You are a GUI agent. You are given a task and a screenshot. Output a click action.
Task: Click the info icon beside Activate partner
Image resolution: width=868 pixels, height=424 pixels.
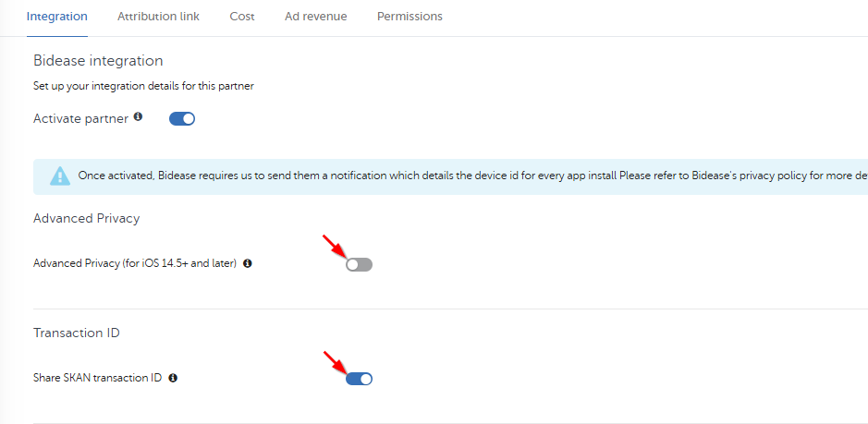(139, 116)
